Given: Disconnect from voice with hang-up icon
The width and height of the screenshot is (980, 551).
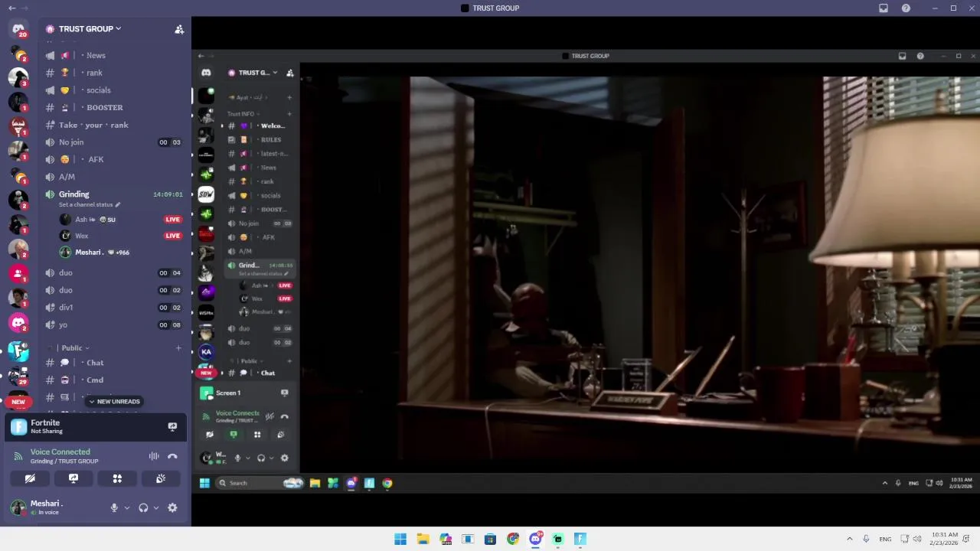Looking at the screenshot, I should (x=172, y=456).
